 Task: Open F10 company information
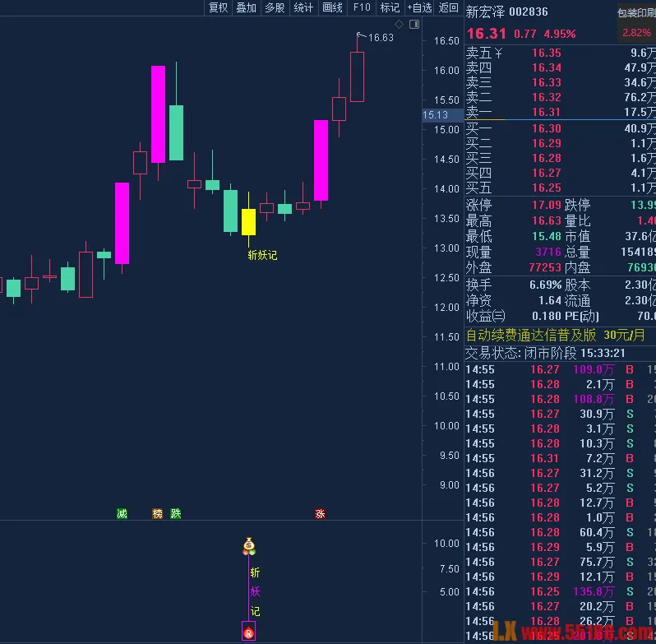361,8
